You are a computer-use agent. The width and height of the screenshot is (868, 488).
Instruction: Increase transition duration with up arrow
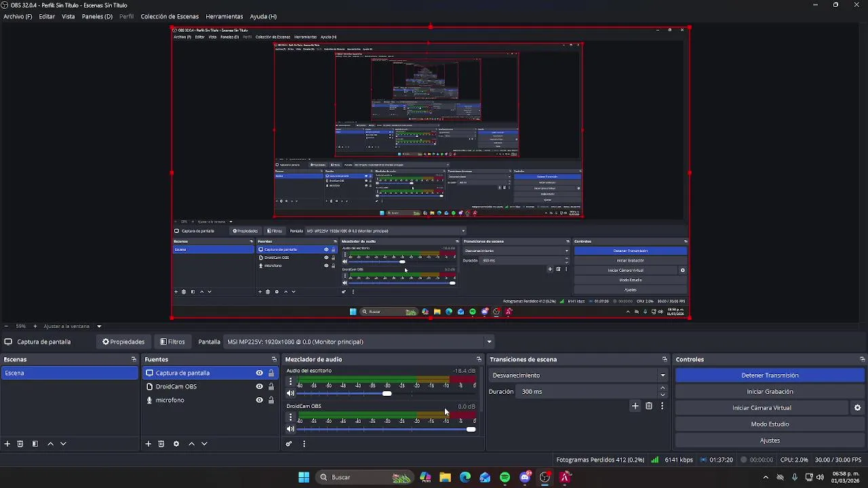(x=663, y=388)
